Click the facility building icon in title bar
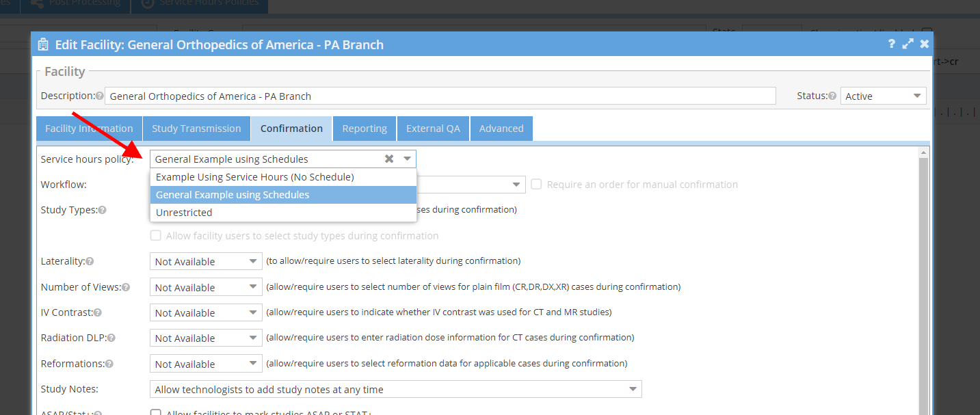The height and width of the screenshot is (415, 980). point(43,44)
